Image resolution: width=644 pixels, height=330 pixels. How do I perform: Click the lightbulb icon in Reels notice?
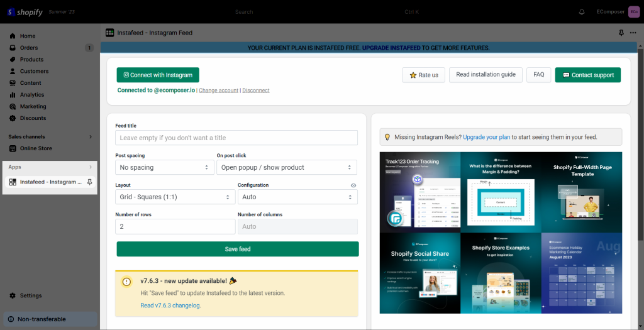point(387,137)
